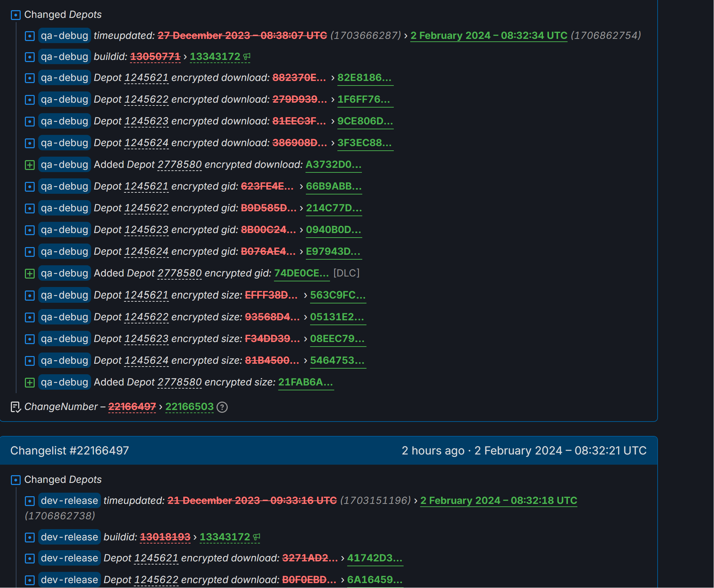Screen dimensions: 714x588
Task: Click the patch notes icon beside dev-release buildid 13343172
Action: point(257,537)
